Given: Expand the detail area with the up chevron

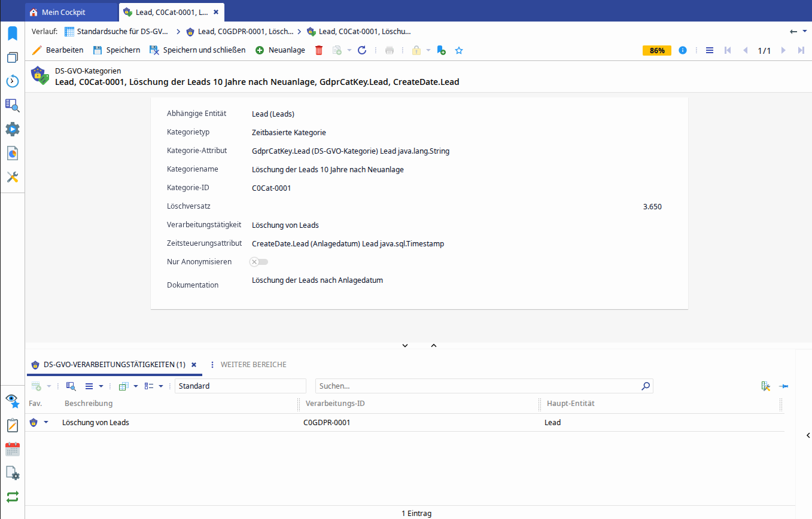Looking at the screenshot, I should (434, 345).
